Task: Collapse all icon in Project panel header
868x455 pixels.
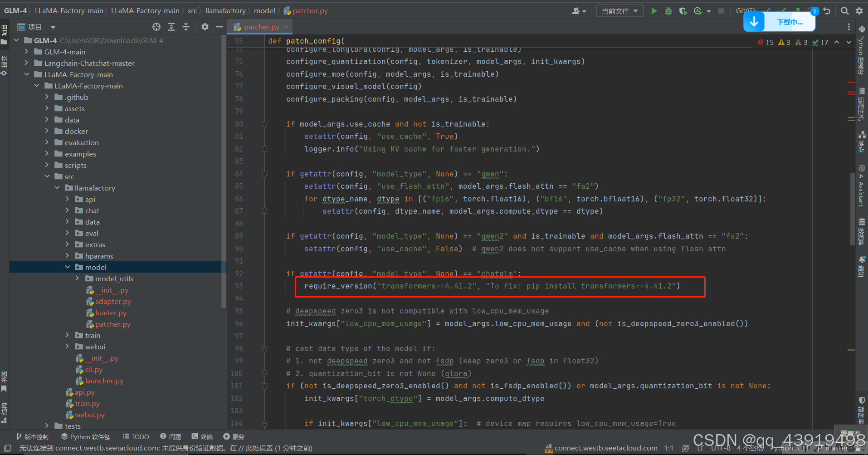Action: point(186,27)
